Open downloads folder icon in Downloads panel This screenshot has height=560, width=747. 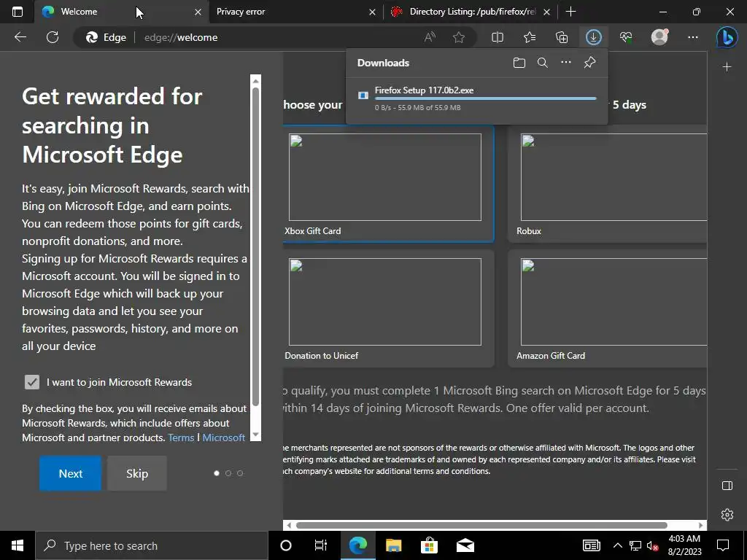click(x=519, y=63)
